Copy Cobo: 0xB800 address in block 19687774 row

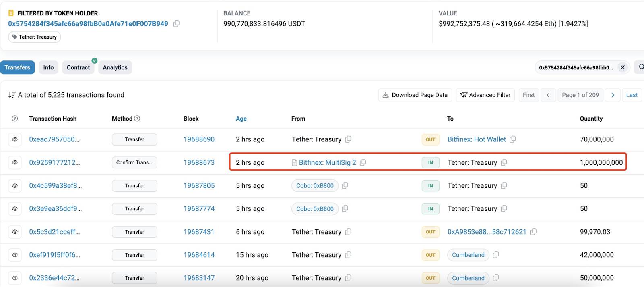[x=345, y=209]
